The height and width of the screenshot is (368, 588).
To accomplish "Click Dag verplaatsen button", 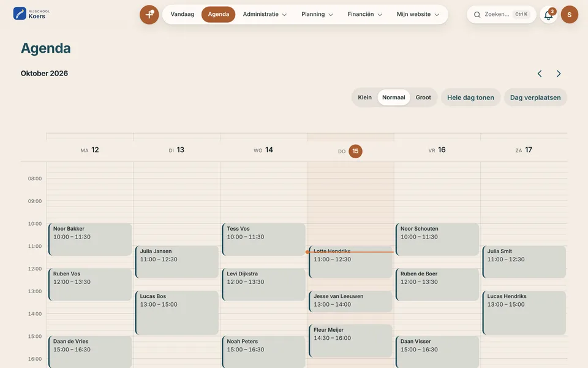I will pyautogui.click(x=535, y=98).
